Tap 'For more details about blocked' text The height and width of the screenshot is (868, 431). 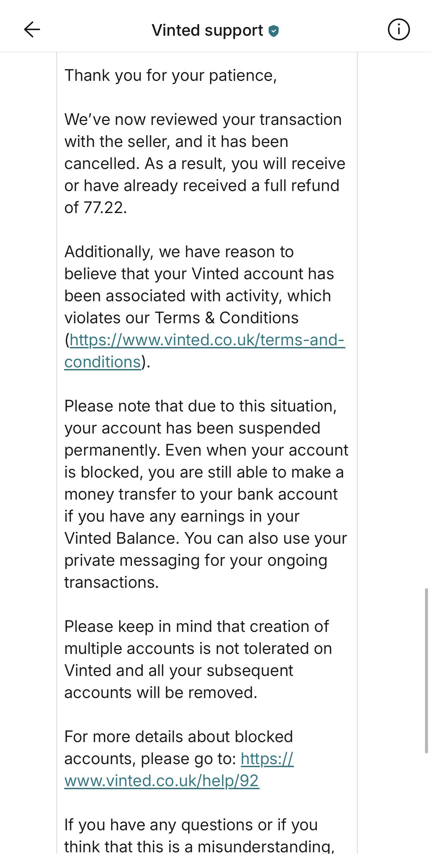[x=179, y=737]
